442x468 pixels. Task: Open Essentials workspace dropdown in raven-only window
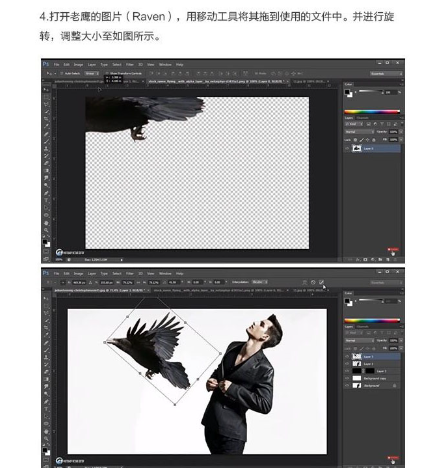point(386,73)
